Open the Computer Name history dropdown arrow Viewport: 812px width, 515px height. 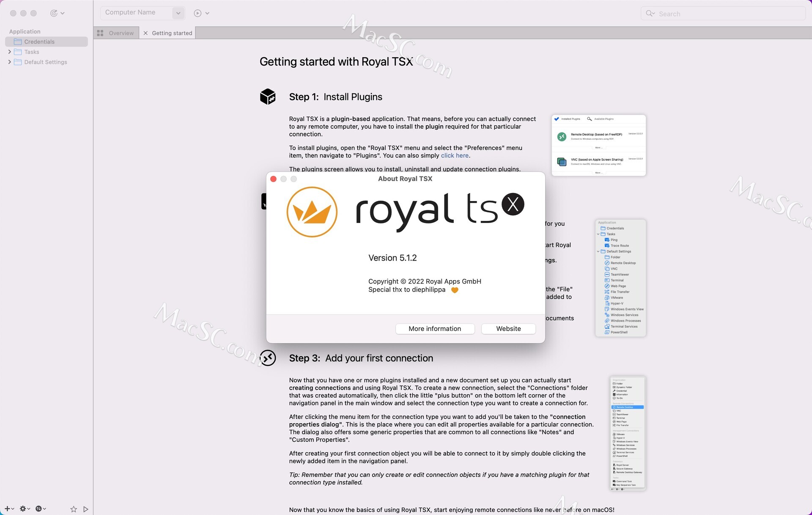(x=178, y=13)
